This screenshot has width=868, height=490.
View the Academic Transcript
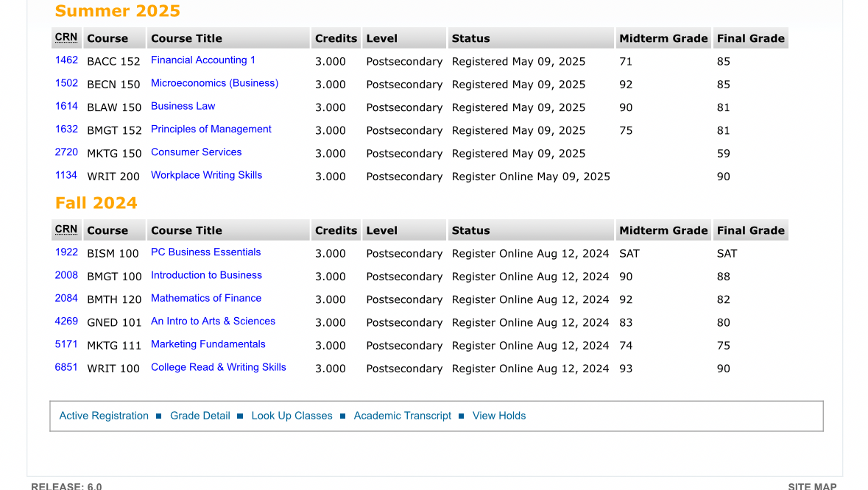click(402, 416)
